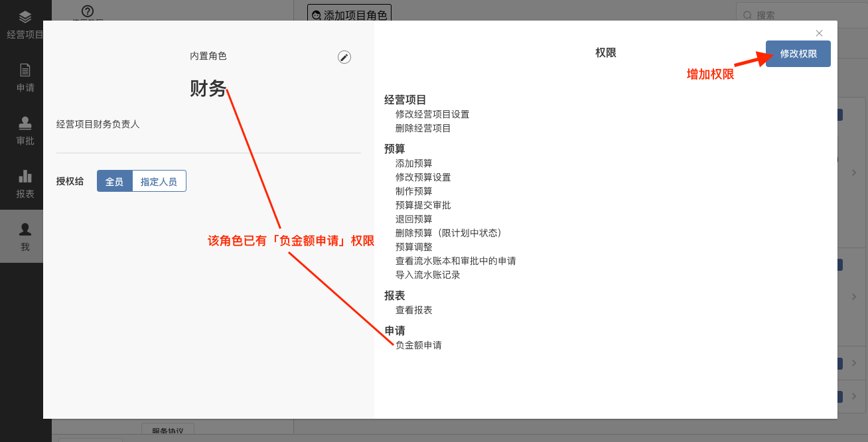Click 查看流水账本和审批中的申请 entry

456,261
